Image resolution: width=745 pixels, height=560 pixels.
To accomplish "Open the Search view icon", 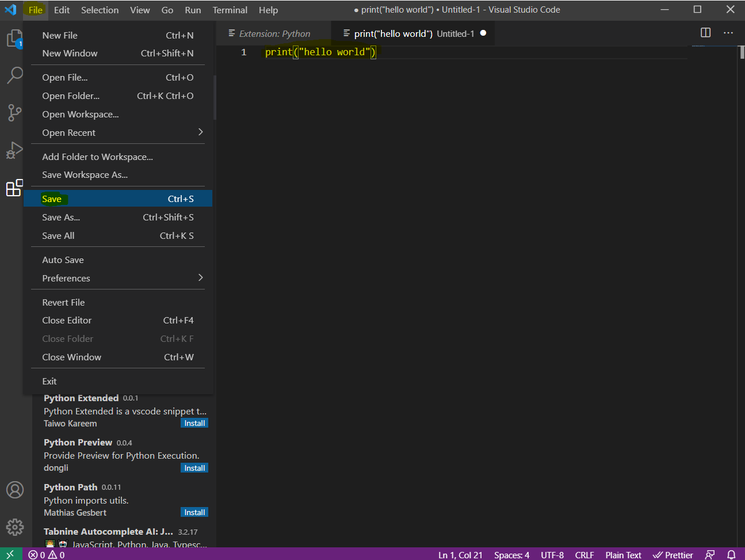I will (x=14, y=75).
